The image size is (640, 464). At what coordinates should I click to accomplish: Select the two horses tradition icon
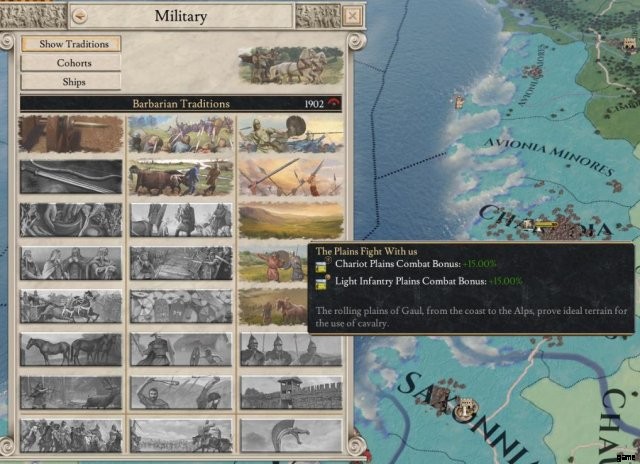[x=71, y=349]
